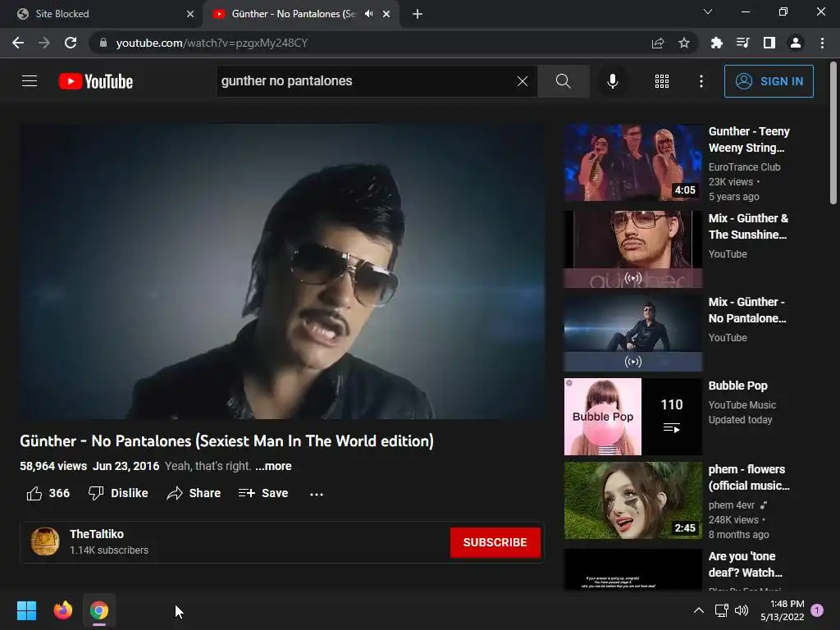The image size is (840, 630).
Task: Open taskbar volume control
Action: tap(742, 610)
